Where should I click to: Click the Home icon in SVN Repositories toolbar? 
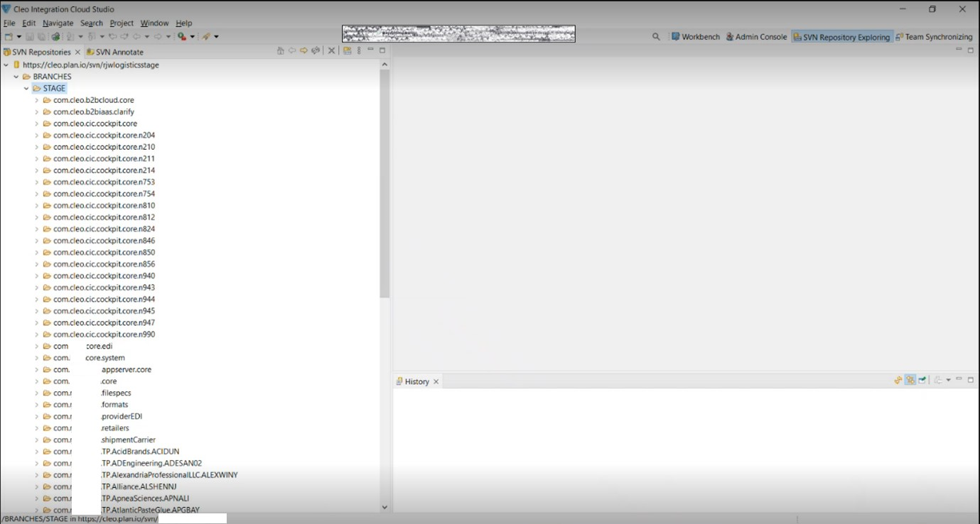point(281,50)
